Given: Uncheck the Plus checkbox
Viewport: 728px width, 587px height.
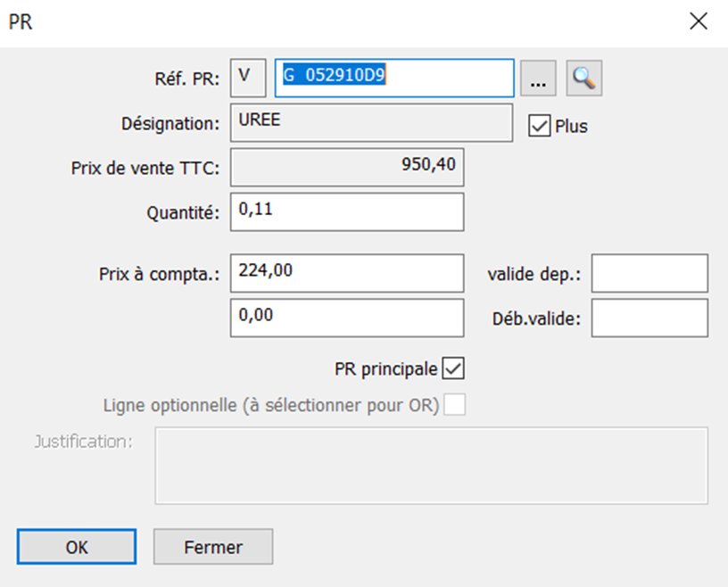Looking at the screenshot, I should tap(540, 126).
